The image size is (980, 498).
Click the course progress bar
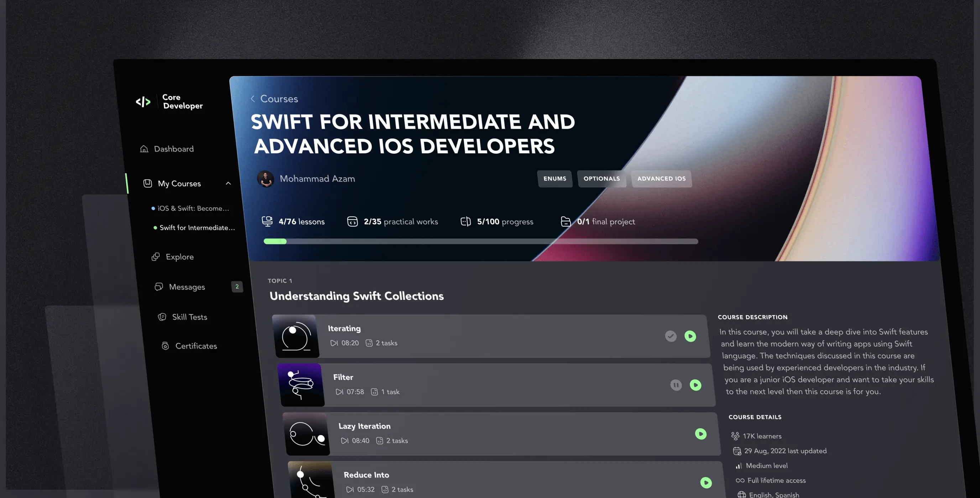(481, 241)
